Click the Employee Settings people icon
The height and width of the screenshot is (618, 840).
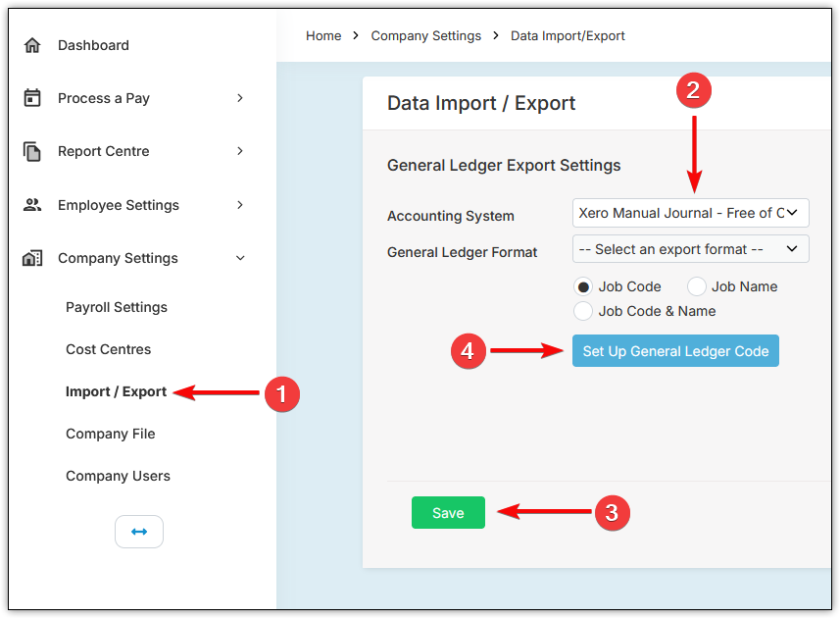pos(32,205)
